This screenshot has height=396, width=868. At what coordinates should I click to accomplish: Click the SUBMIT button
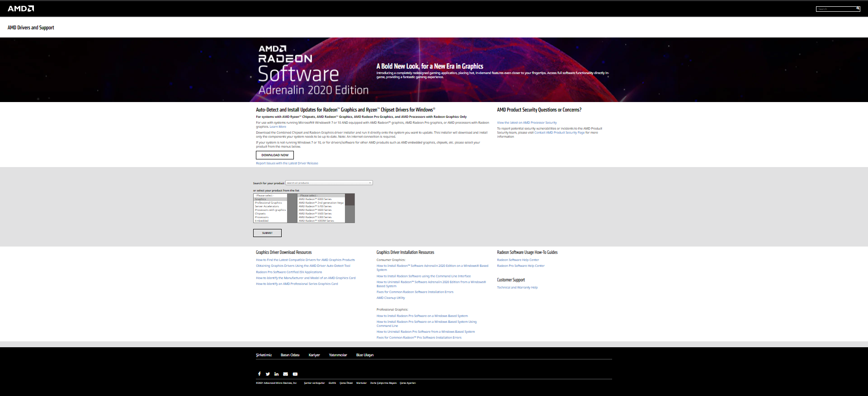(x=267, y=233)
